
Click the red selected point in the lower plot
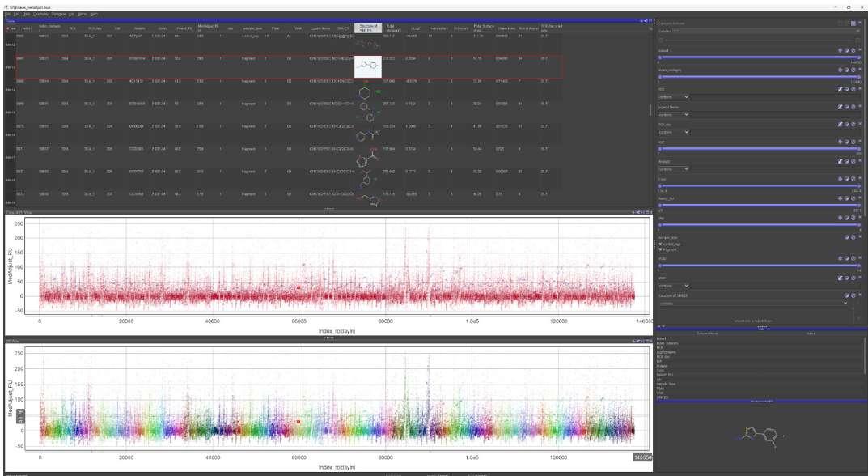point(299,422)
